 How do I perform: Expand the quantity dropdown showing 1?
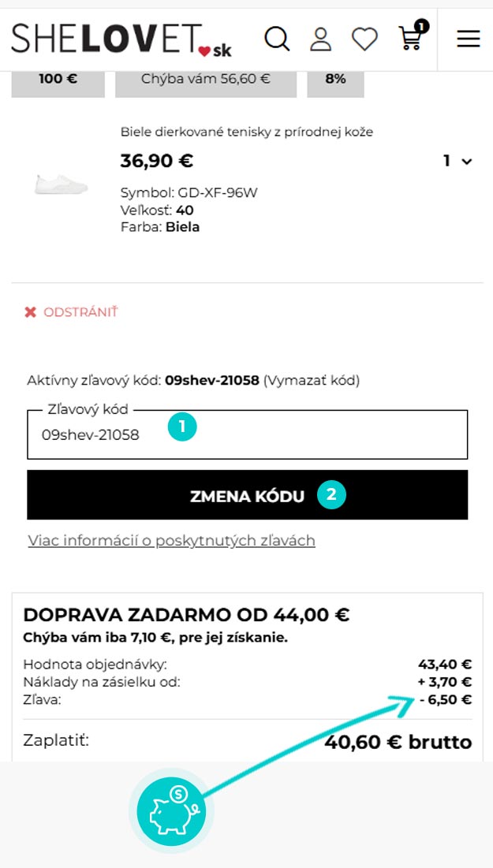coord(458,161)
